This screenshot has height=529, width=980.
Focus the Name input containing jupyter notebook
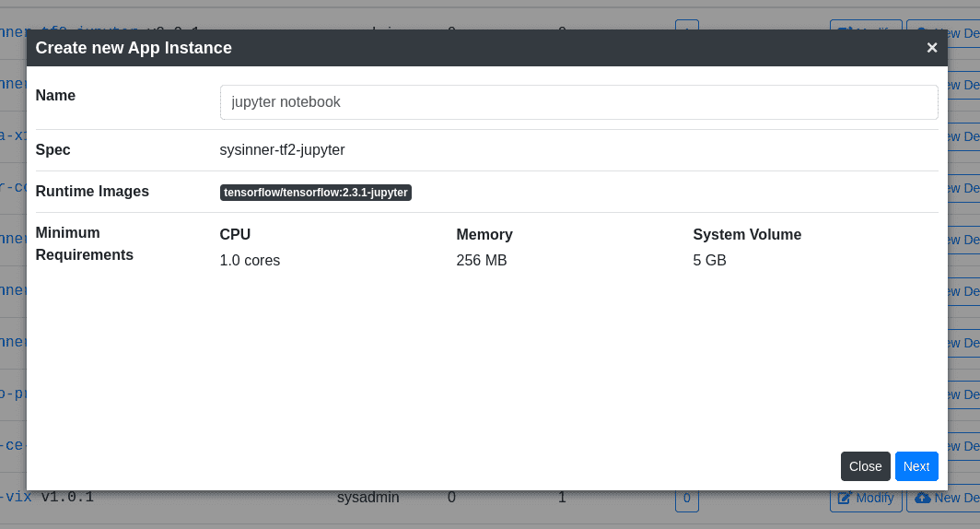pos(578,102)
